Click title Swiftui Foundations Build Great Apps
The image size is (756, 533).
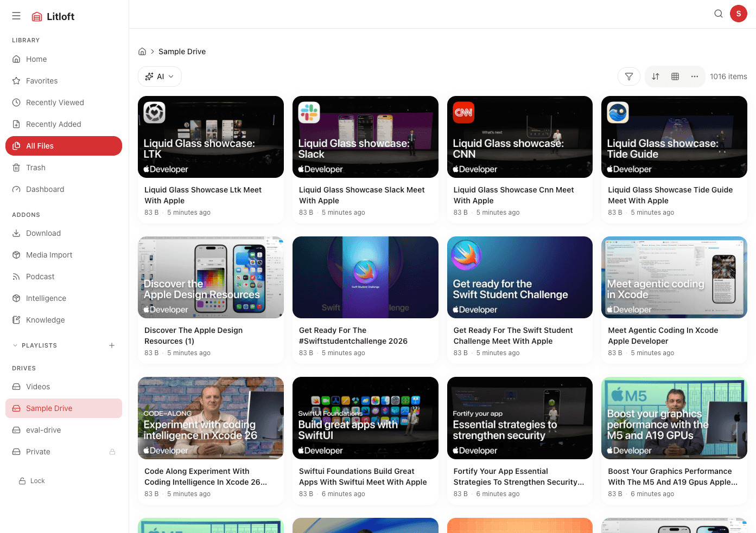(363, 477)
